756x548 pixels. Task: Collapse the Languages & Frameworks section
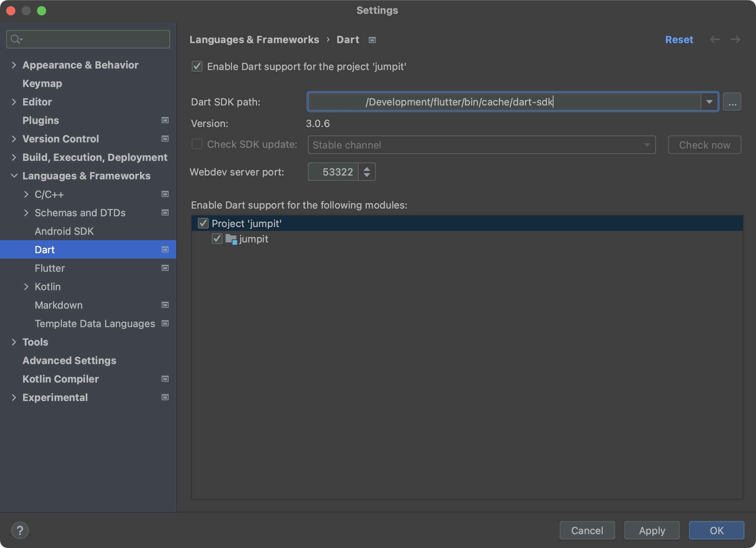point(14,176)
